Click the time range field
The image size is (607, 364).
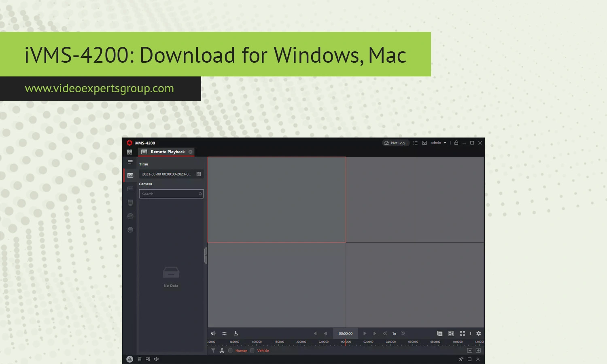(x=171, y=174)
